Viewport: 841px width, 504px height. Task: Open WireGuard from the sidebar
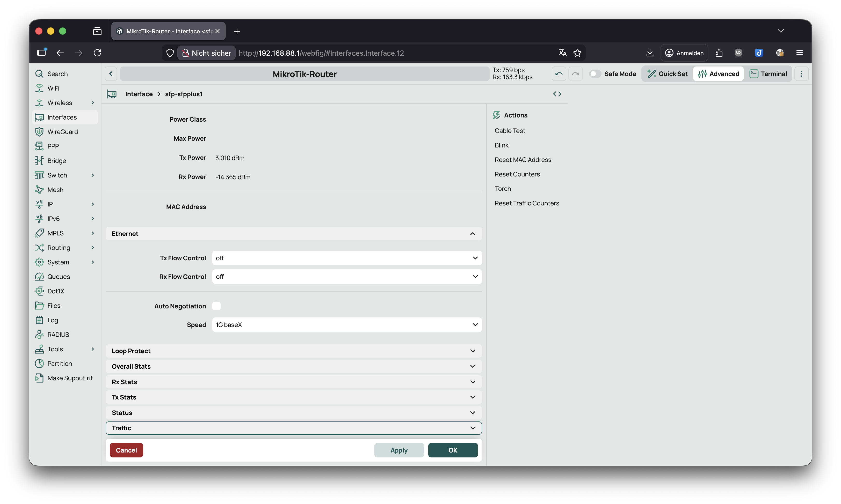[65, 132]
